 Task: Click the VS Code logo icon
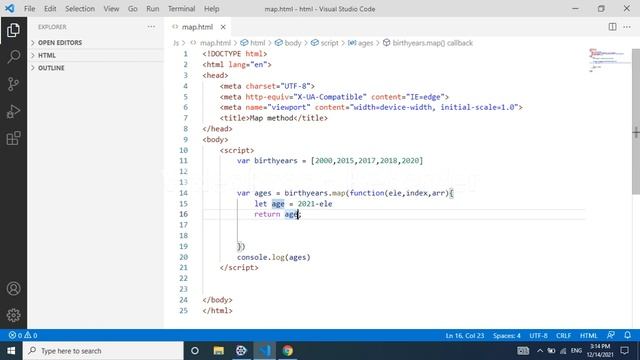tap(10, 8)
